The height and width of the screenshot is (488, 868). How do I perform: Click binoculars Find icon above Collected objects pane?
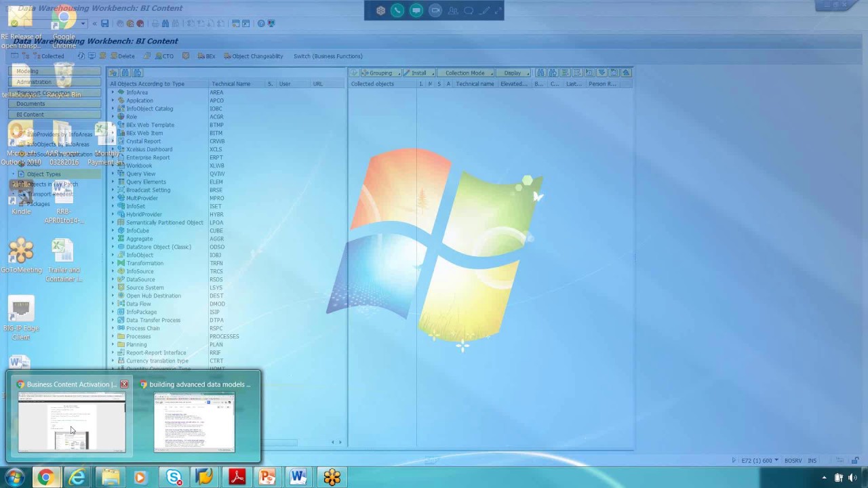[540, 73]
